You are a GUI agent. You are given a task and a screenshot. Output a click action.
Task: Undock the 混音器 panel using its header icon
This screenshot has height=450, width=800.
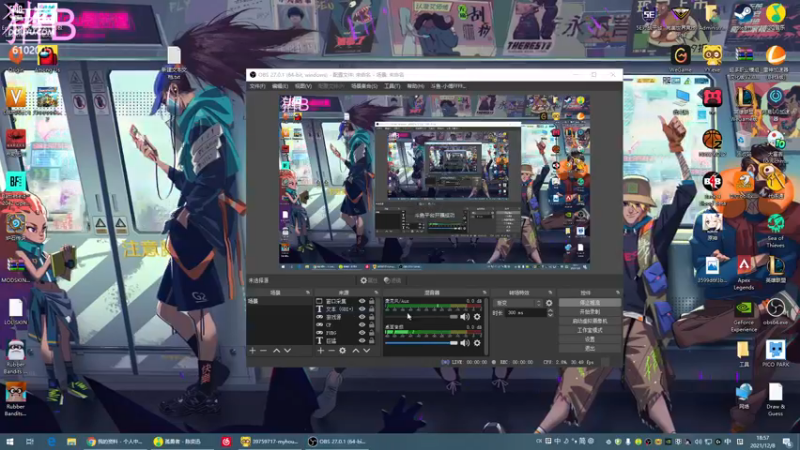tap(485, 292)
